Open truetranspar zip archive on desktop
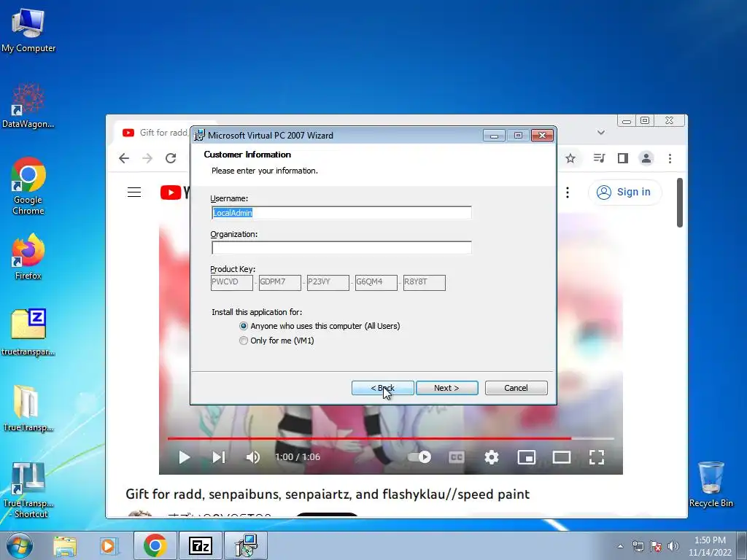Viewport: 747px width, 560px height. click(28, 332)
